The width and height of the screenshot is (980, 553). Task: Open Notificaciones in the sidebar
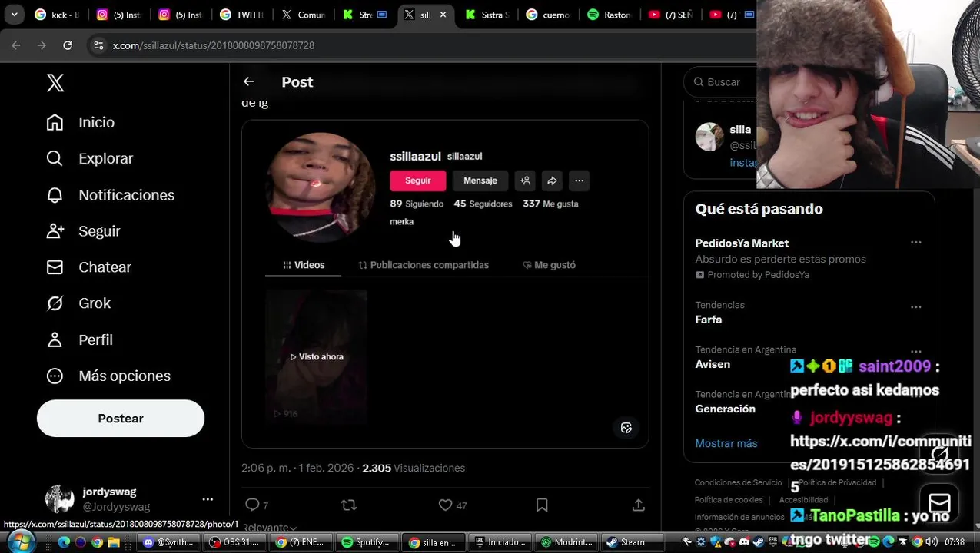click(x=110, y=195)
